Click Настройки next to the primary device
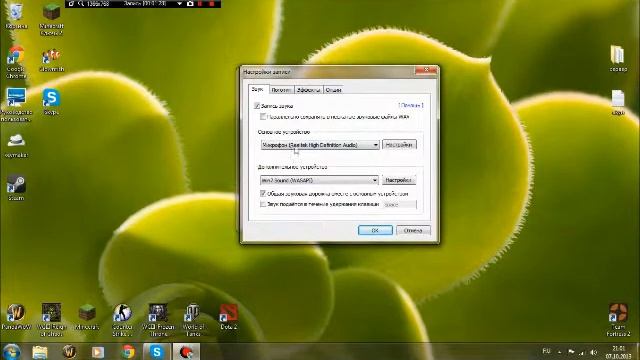The image size is (640, 360). (x=399, y=145)
